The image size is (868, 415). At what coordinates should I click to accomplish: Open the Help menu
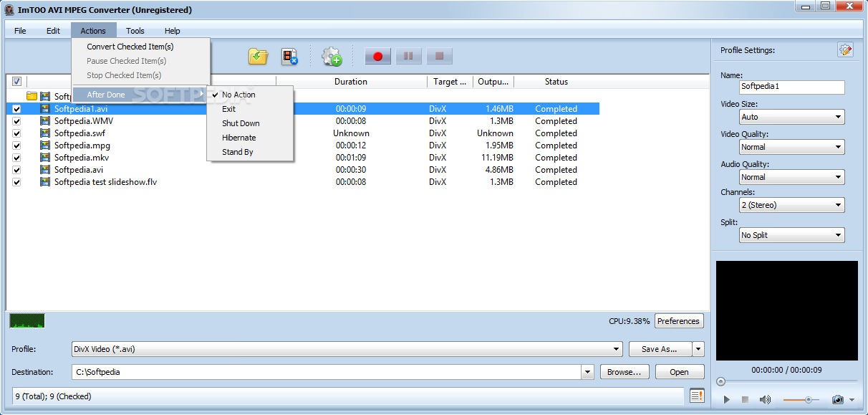click(172, 31)
